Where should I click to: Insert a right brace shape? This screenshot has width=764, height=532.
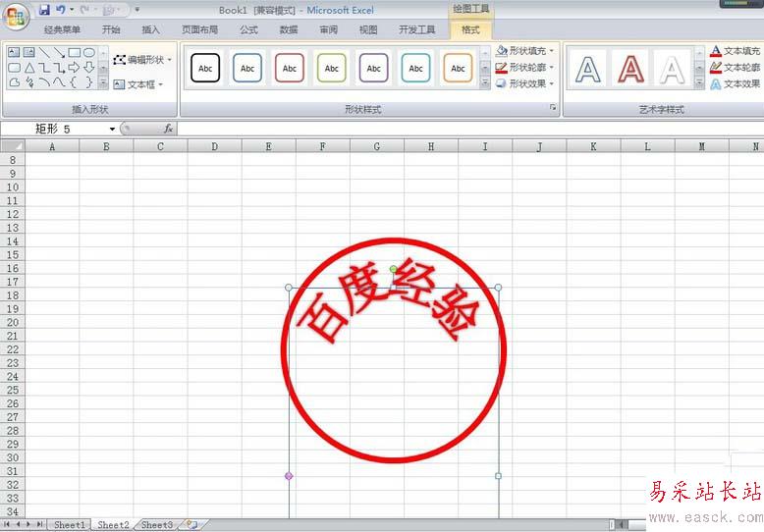pyautogui.click(x=88, y=82)
